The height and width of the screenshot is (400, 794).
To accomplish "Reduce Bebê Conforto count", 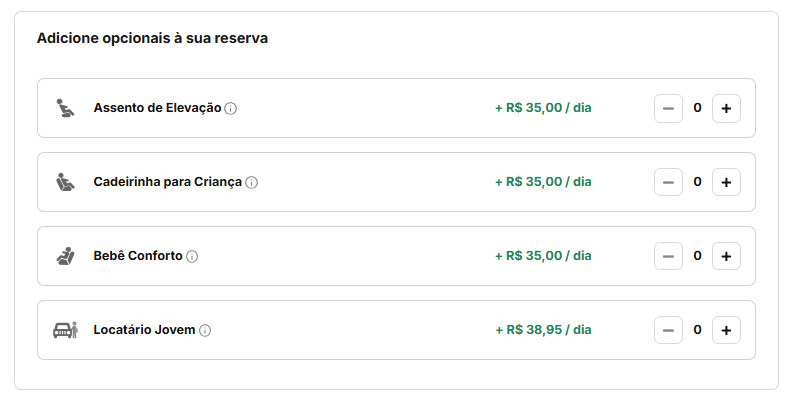I will click(x=668, y=256).
